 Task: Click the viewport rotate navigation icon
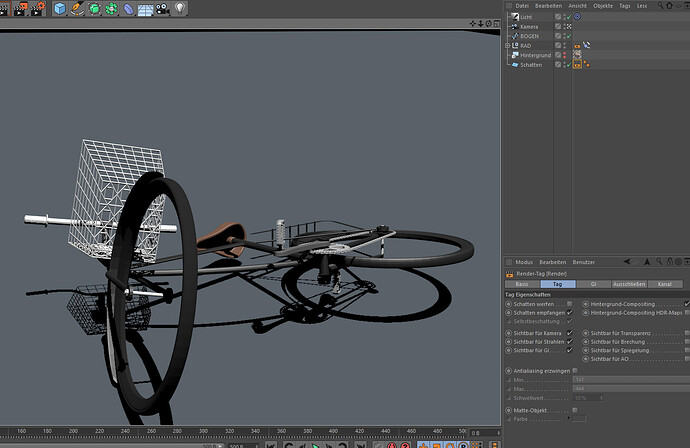click(488, 23)
